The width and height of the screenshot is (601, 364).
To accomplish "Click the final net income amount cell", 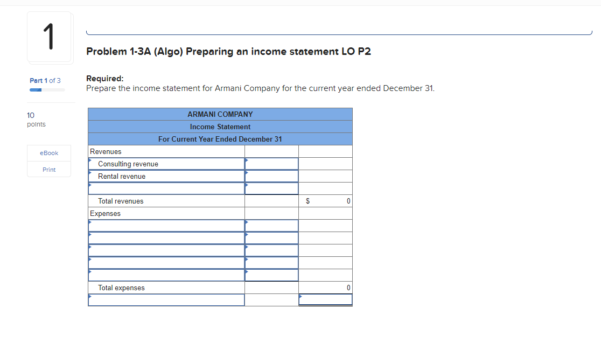I will coord(325,299).
